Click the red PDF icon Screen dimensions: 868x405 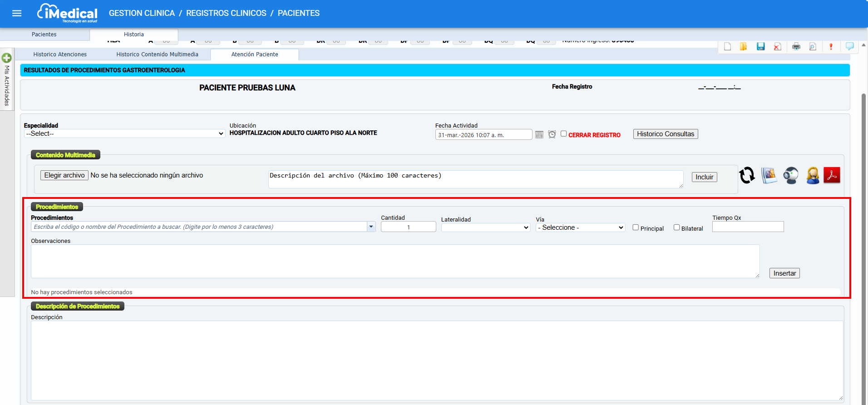[832, 175]
